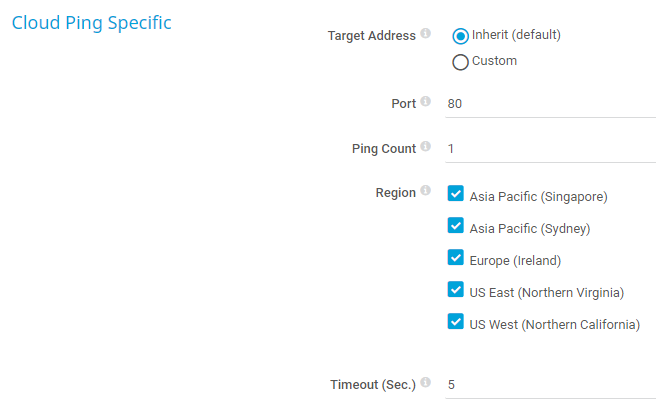Focus the Ping Count field
The image size is (656, 405).
[x=550, y=149]
